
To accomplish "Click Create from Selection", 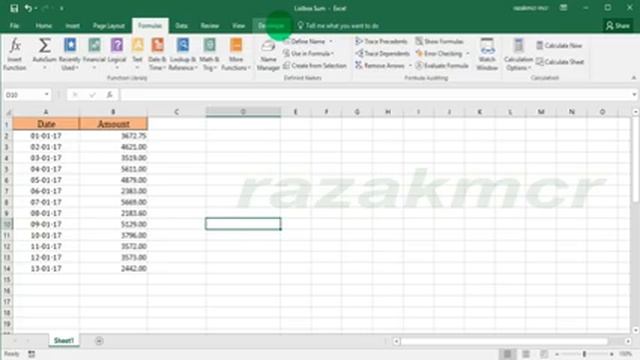I will 315,65.
